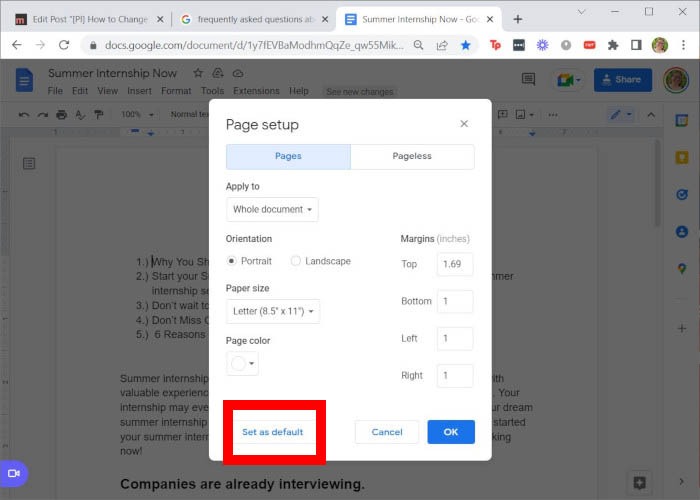Open the View menu
This screenshot has width=700, height=500.
[108, 91]
